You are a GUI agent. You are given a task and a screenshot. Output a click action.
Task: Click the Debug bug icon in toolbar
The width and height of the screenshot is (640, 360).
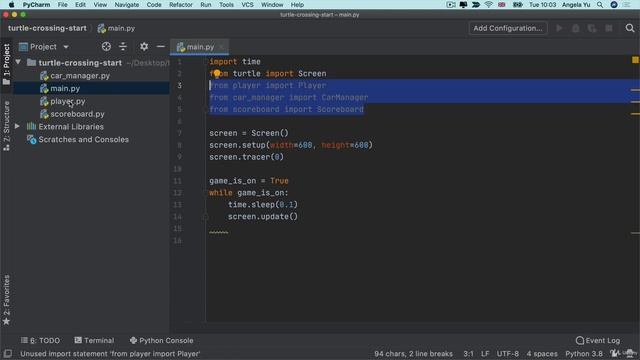tap(576, 28)
